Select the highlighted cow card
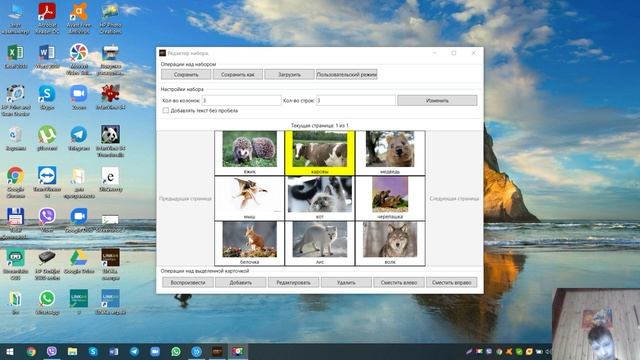 [x=320, y=153]
